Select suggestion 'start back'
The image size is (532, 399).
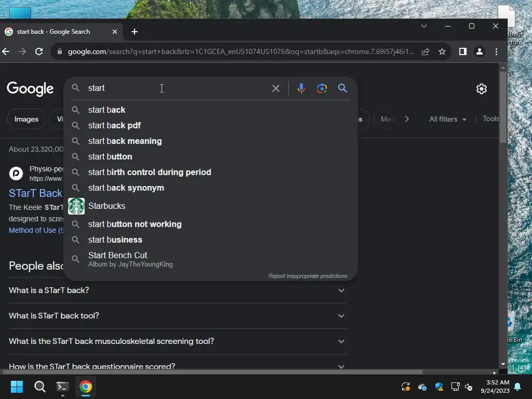click(211, 110)
